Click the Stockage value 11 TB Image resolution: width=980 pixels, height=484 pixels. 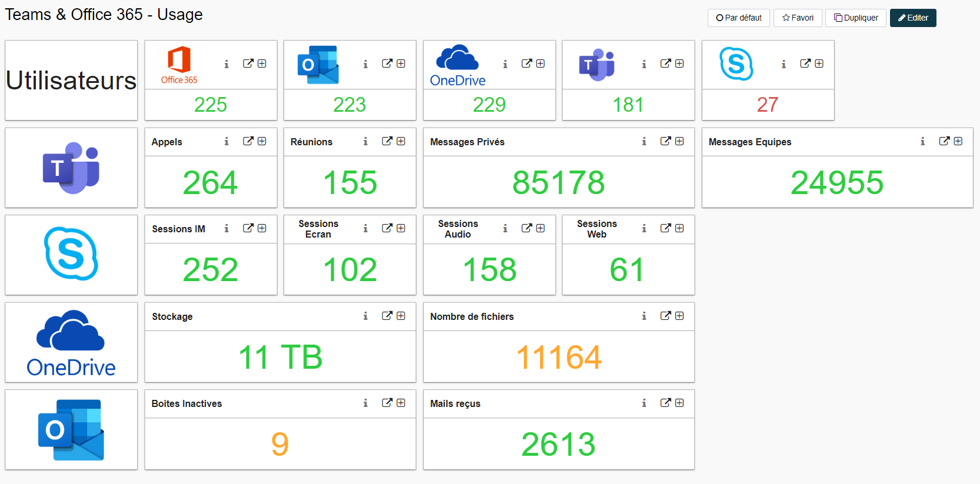(x=281, y=357)
